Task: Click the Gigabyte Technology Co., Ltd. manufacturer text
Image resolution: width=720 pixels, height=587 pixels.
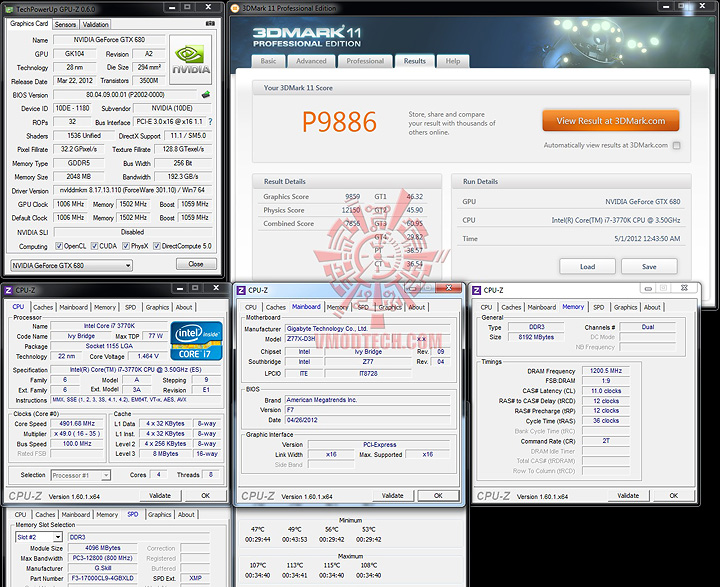Action: 327,329
